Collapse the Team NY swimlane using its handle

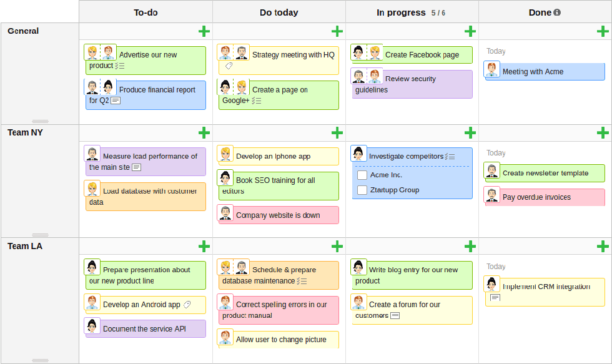tap(40, 235)
